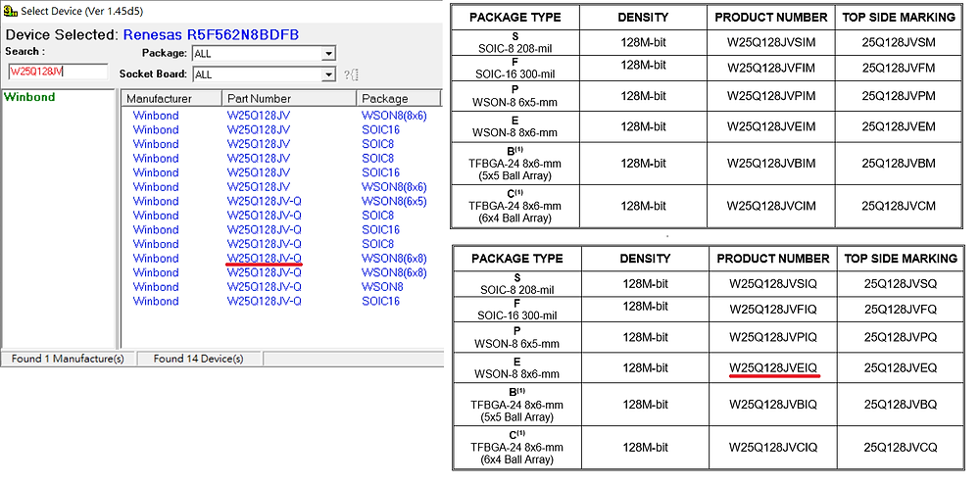Image resolution: width=980 pixels, height=484 pixels.
Task: Select Winbond in the manufacturer list
Action: [29, 97]
